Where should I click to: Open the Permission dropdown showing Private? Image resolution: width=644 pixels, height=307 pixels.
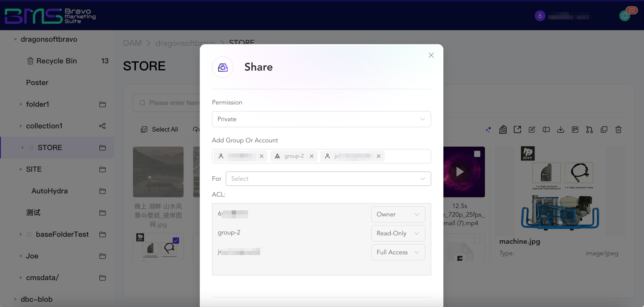point(322,119)
